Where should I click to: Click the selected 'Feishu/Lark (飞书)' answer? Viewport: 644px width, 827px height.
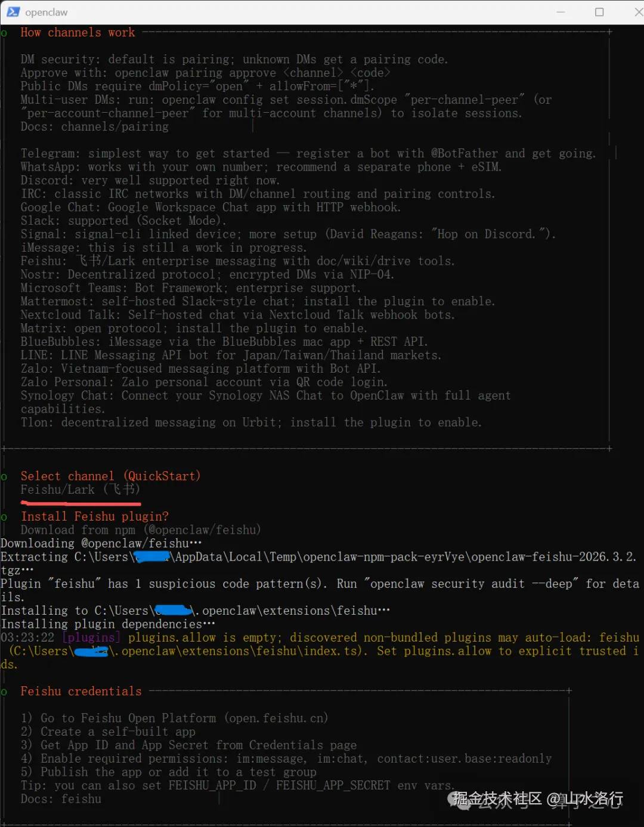(x=80, y=490)
